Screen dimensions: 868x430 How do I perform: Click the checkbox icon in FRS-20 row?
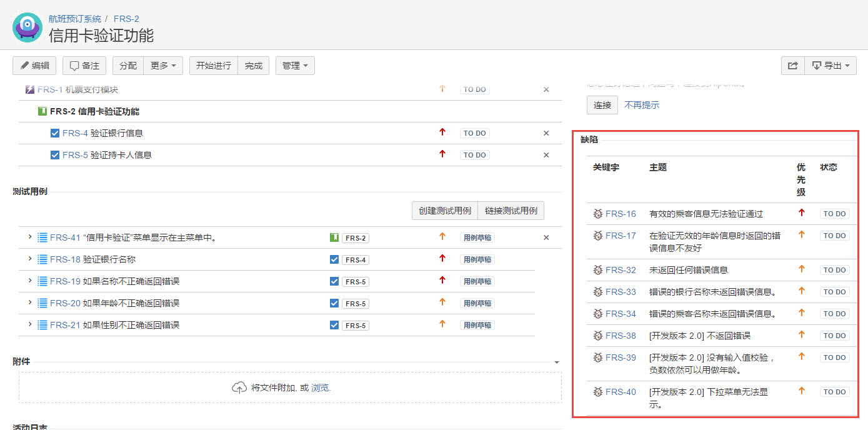(334, 303)
